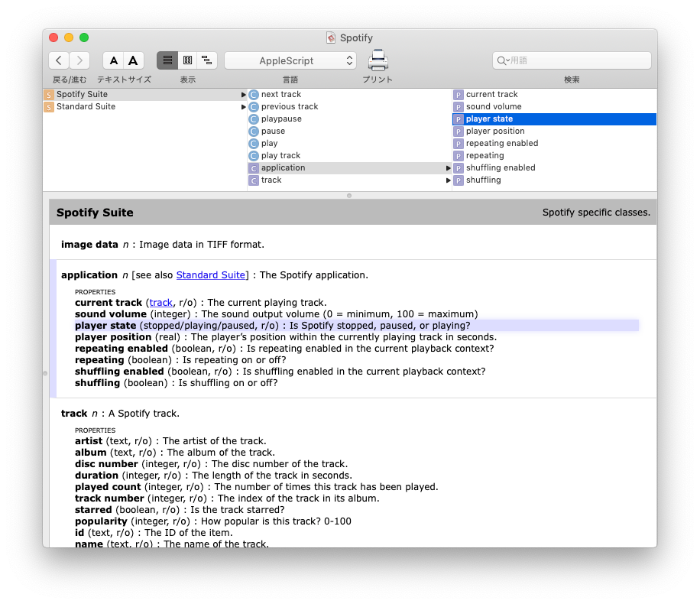Image resolution: width=700 pixels, height=604 pixels.
Task: Click image data definition text
Action: (x=163, y=245)
